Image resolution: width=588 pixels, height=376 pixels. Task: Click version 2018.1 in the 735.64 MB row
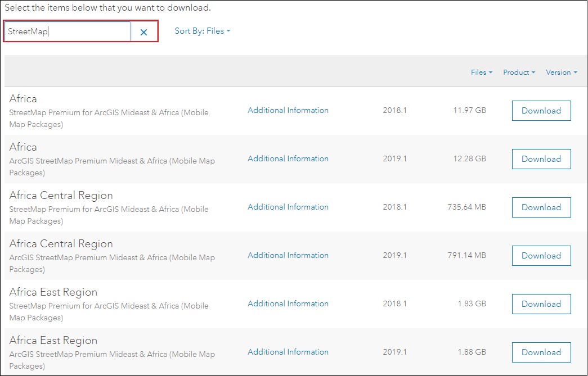[395, 207]
